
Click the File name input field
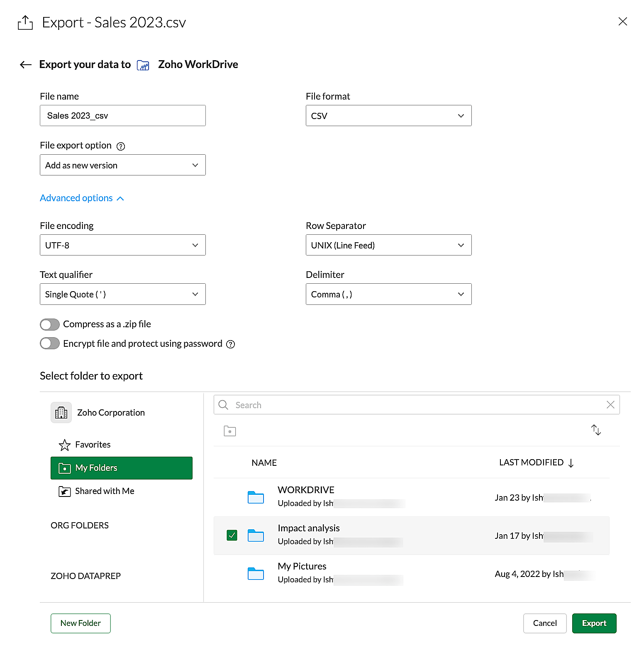pos(122,116)
